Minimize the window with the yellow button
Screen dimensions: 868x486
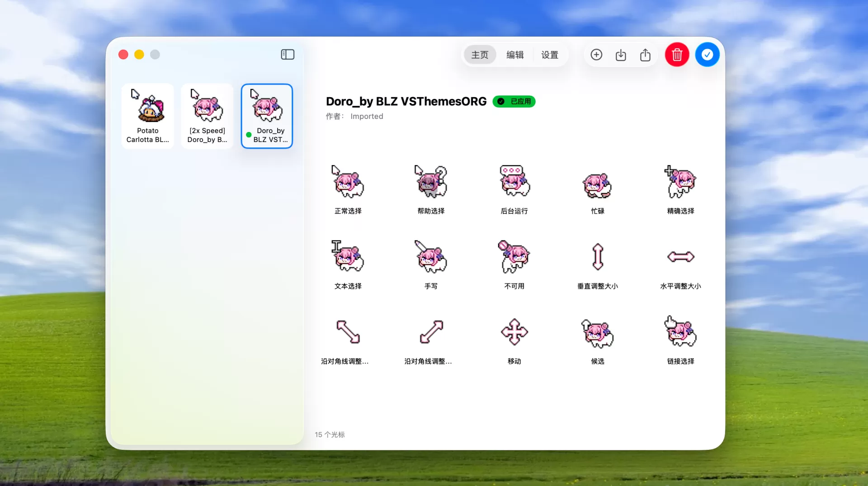[139, 55]
